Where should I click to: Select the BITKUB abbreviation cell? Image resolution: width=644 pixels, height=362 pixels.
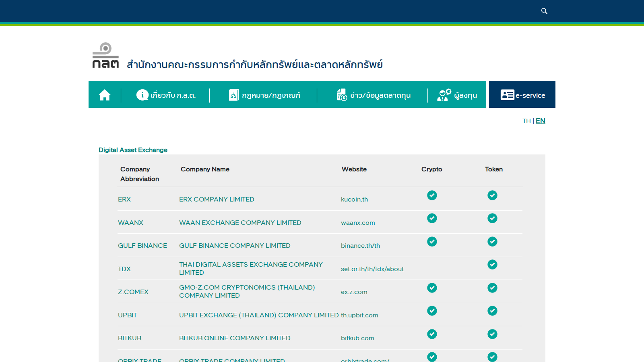[130, 338]
